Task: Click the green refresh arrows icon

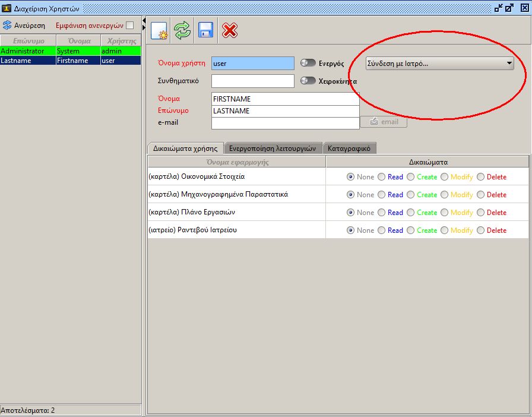Action: coord(182,30)
